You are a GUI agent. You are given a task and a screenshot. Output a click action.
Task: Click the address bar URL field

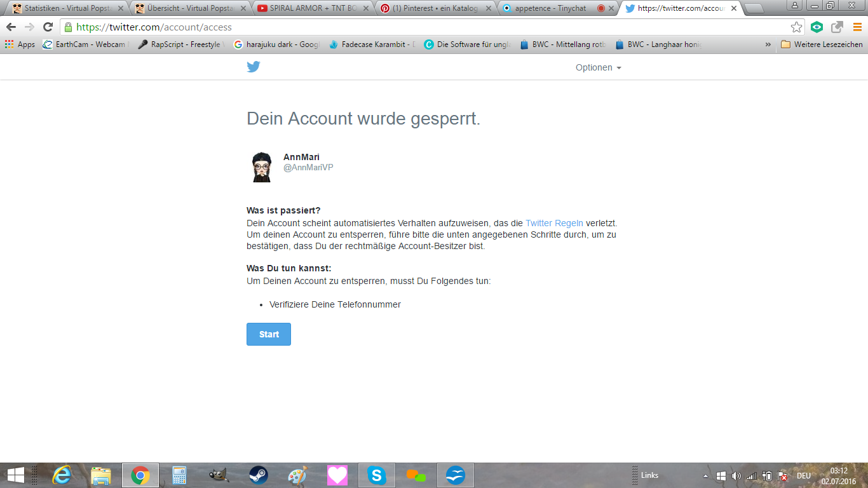point(432,27)
